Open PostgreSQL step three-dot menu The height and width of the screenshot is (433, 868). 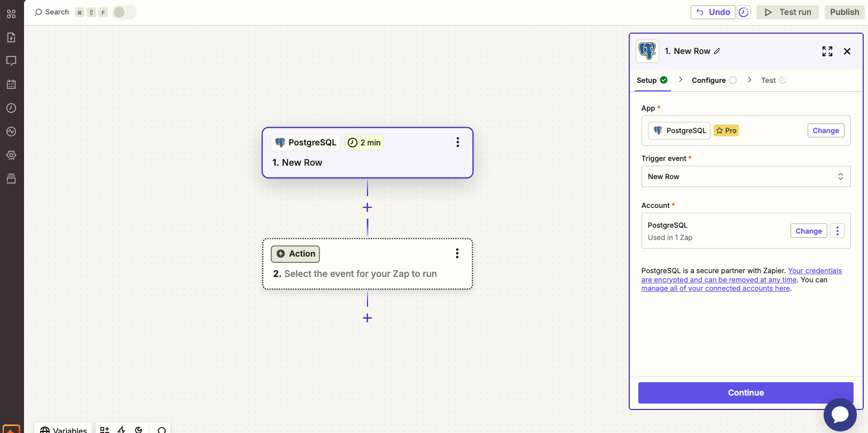[x=457, y=142]
